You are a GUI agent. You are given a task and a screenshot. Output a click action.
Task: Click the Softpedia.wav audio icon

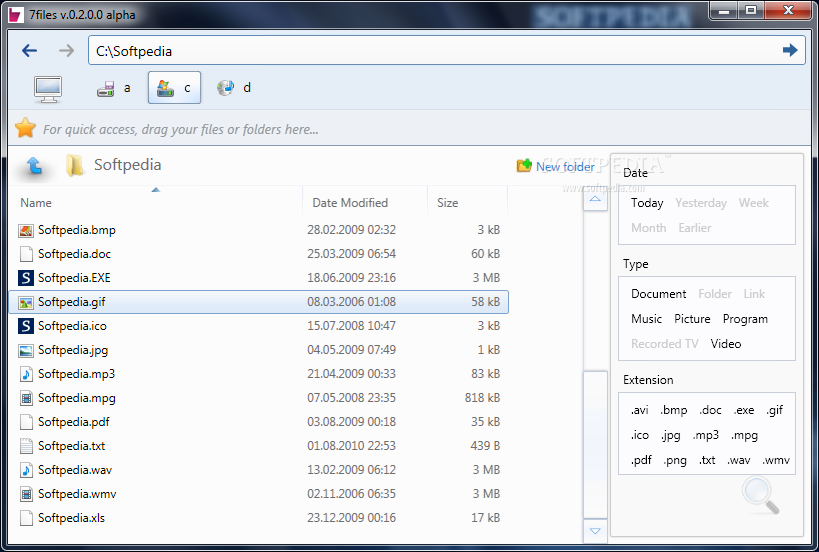26,470
